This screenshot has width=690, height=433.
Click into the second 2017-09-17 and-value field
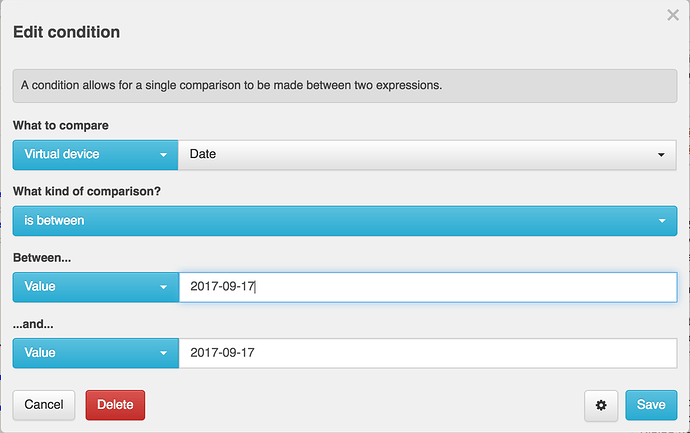(x=428, y=353)
